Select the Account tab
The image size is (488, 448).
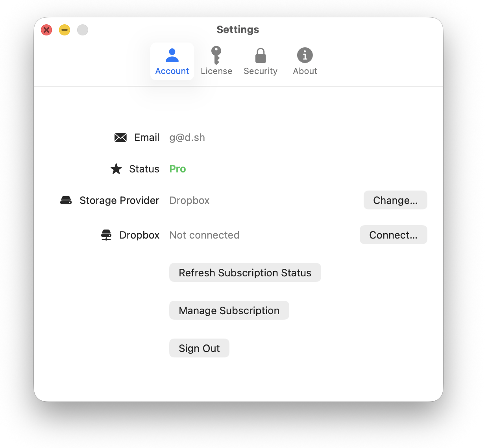(x=172, y=62)
